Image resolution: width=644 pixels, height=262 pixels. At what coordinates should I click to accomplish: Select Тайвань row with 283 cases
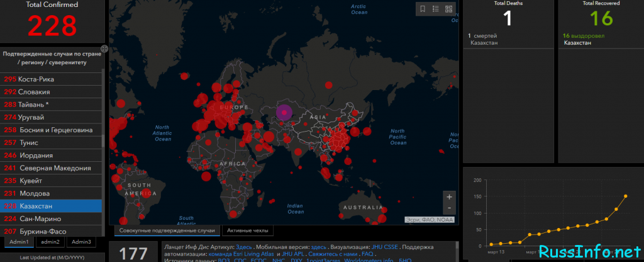51,105
